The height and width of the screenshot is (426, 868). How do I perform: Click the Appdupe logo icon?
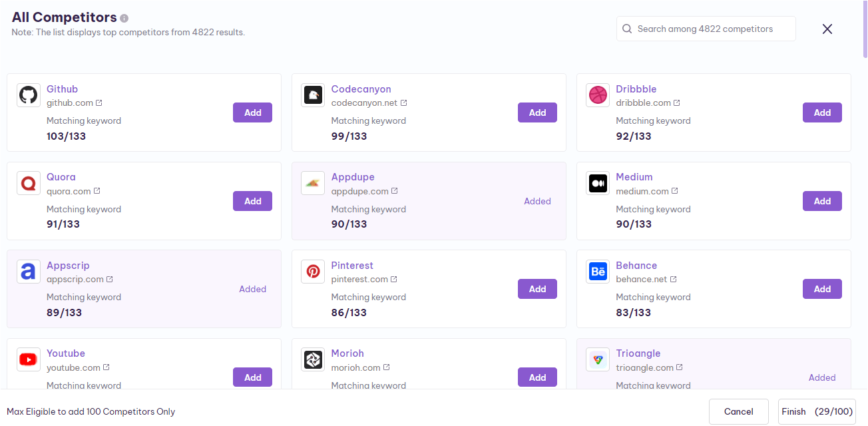coord(313,183)
